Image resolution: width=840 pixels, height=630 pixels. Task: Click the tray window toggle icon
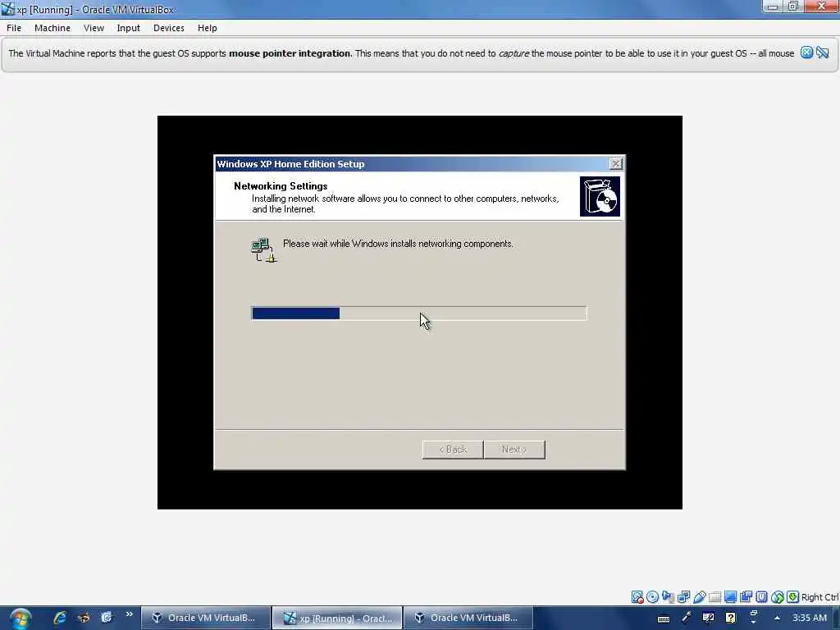[753, 617]
